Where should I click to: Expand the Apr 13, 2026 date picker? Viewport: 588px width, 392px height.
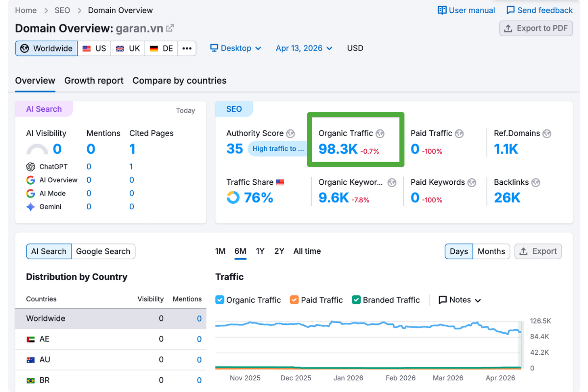coord(304,48)
